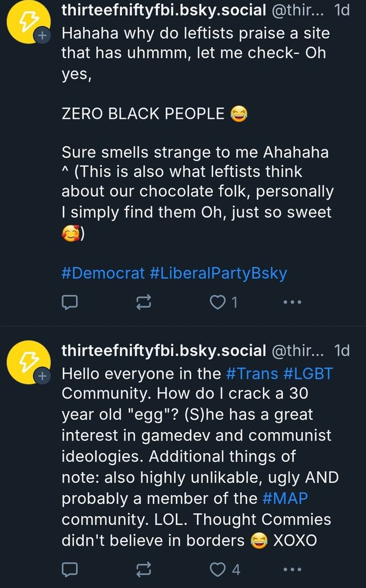
Task: Open thirteefniftyfbi.bsky.social profile from first post
Action: pos(164,10)
